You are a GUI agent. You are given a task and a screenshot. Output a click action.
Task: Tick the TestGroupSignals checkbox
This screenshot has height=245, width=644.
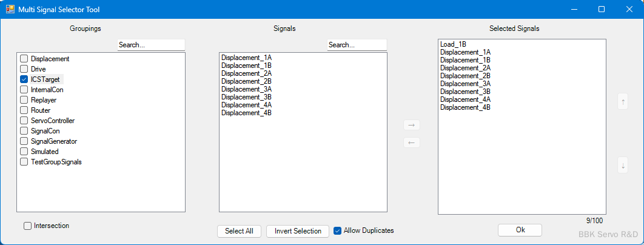point(24,162)
